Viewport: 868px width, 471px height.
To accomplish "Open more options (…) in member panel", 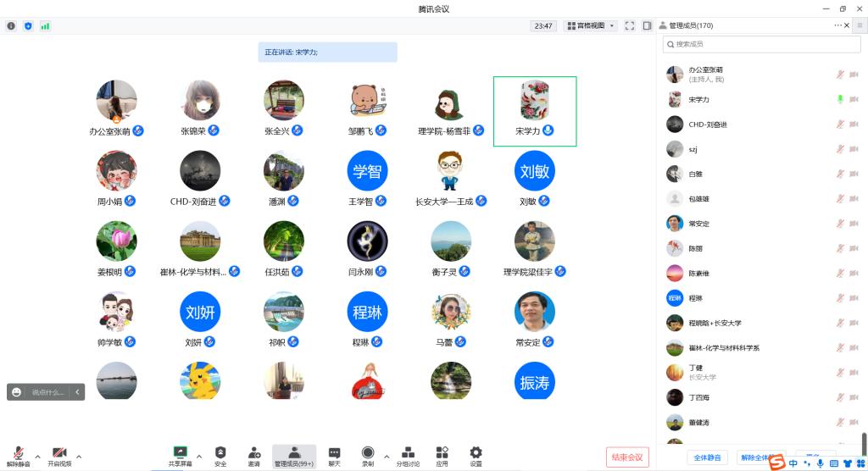I will point(838,25).
